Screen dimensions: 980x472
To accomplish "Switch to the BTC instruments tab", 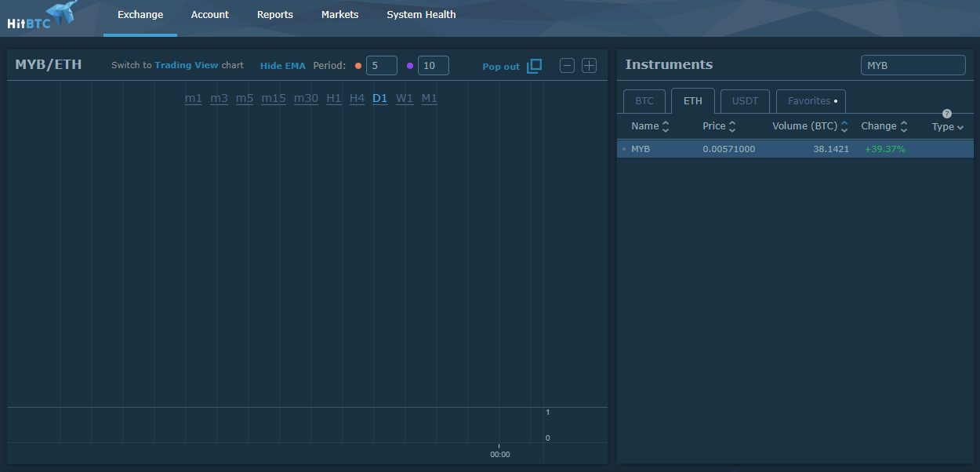I will [644, 101].
